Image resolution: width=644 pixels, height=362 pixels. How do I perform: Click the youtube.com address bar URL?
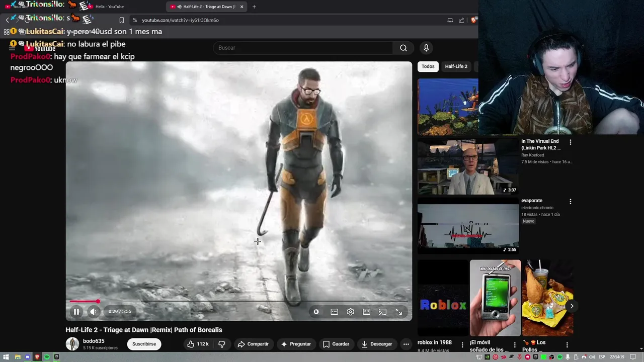(180, 20)
